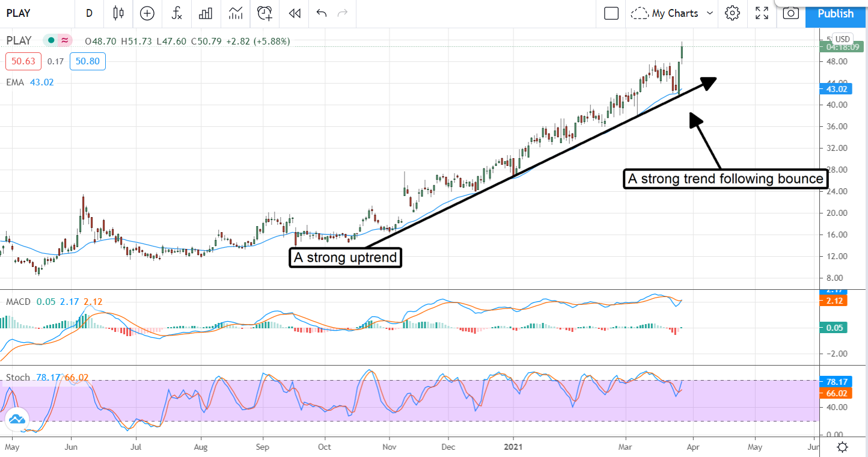Click the green market status dot
The image size is (868, 457).
tap(51, 41)
